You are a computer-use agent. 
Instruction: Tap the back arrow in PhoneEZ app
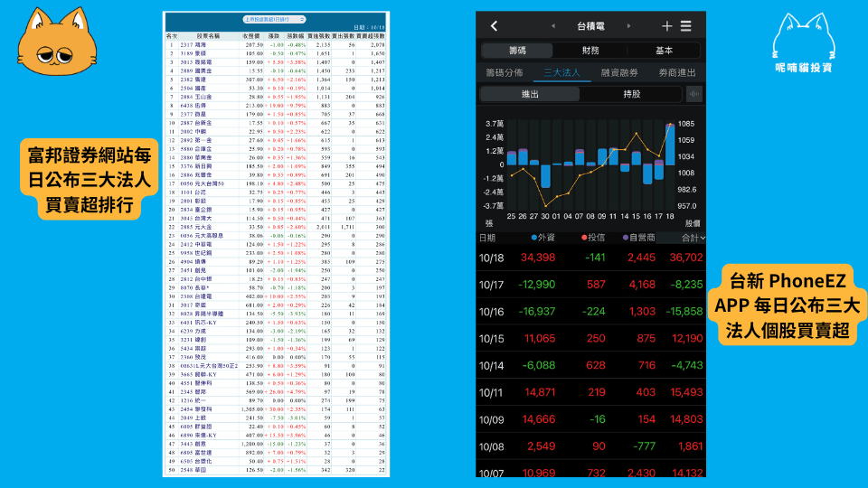pyautogui.click(x=494, y=25)
